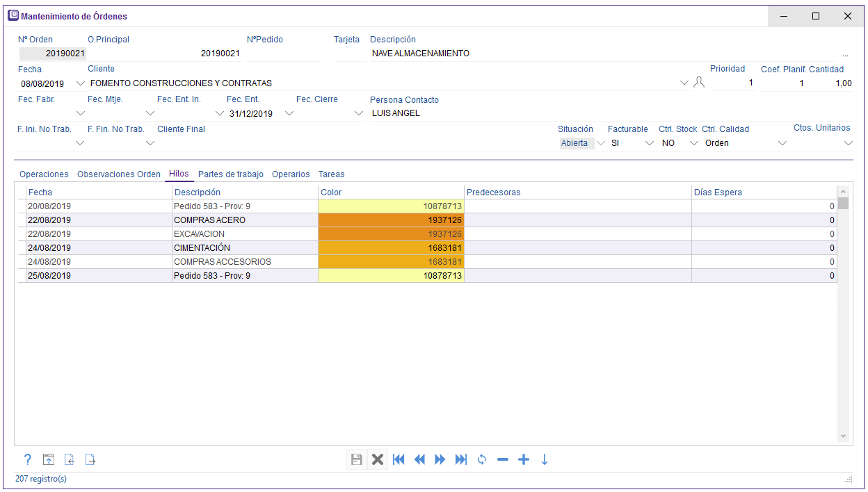
Task: Refresh the records list
Action: pos(482,459)
